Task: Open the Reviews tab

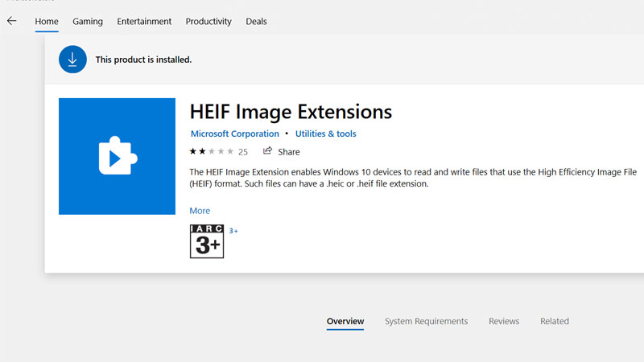Action: click(x=504, y=321)
